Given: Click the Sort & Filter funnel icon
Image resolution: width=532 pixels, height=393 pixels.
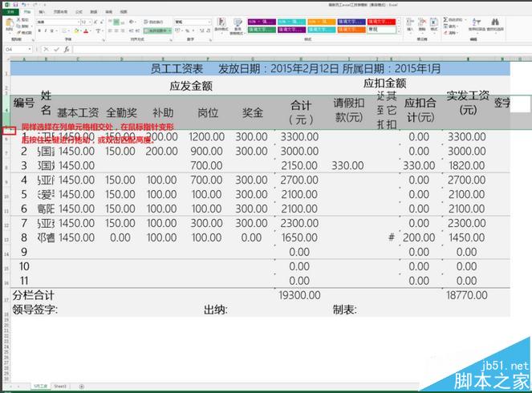Looking at the screenshot, I should pos(477,22).
